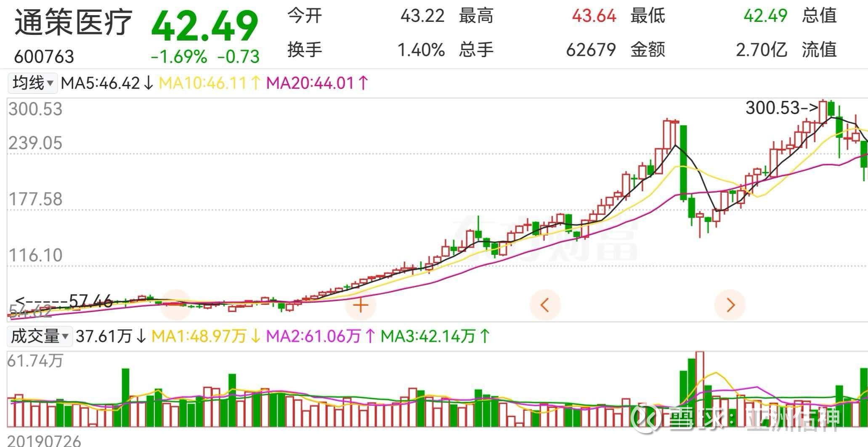Open the 均线 indicator dropdown

(x=32, y=83)
